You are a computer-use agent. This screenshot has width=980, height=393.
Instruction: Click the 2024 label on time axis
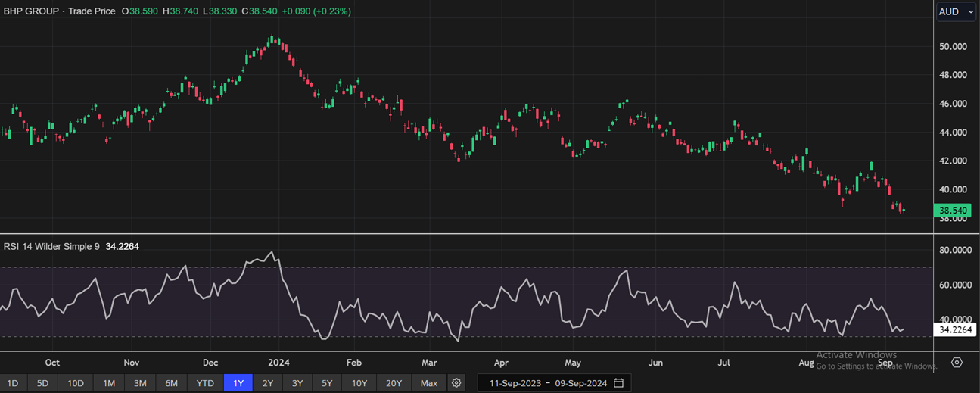[278, 363]
